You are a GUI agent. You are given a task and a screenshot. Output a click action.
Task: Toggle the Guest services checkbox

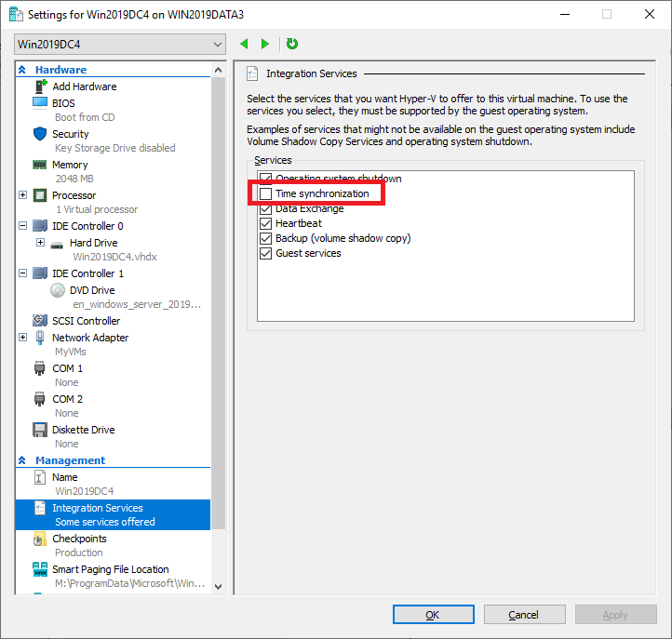click(x=265, y=254)
